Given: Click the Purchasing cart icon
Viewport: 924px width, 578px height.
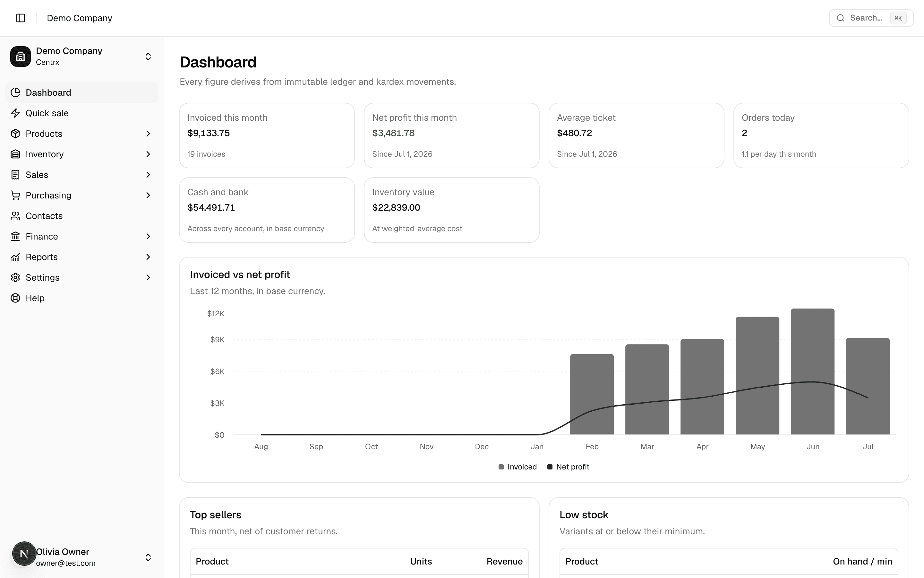Looking at the screenshot, I should coord(15,195).
